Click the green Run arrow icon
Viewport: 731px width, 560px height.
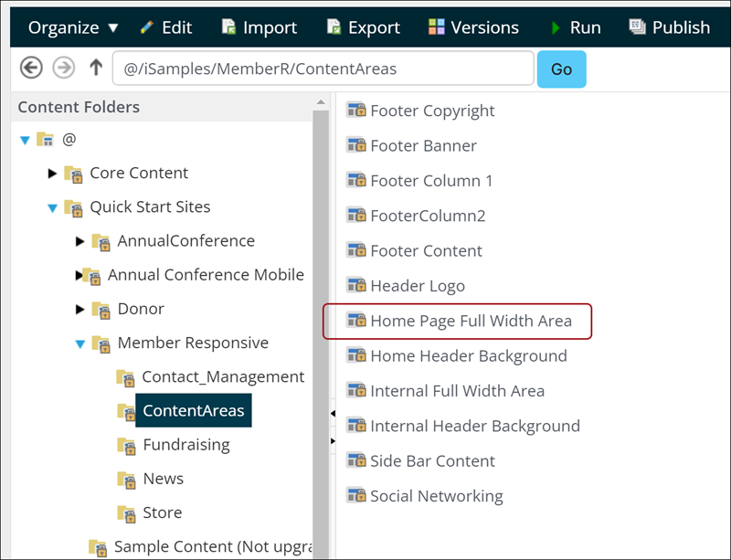point(556,28)
